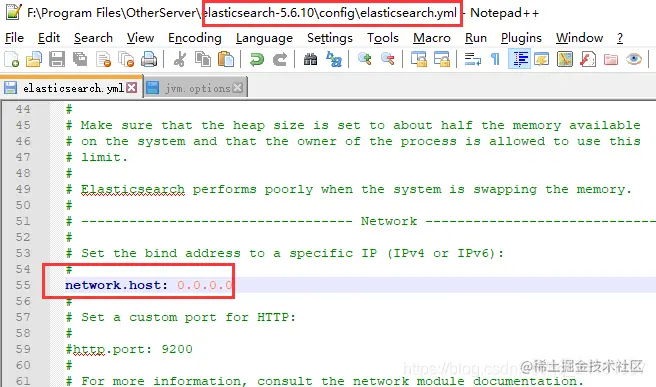Open the Encoding menu
This screenshot has height=387, width=656.
195,38
